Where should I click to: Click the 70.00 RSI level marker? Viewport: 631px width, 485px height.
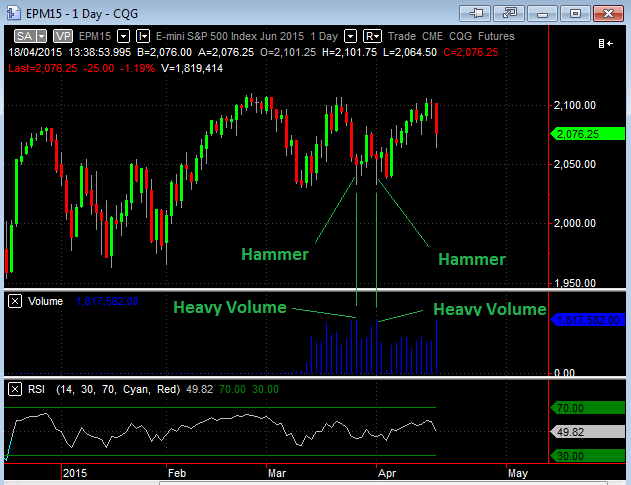click(x=588, y=408)
